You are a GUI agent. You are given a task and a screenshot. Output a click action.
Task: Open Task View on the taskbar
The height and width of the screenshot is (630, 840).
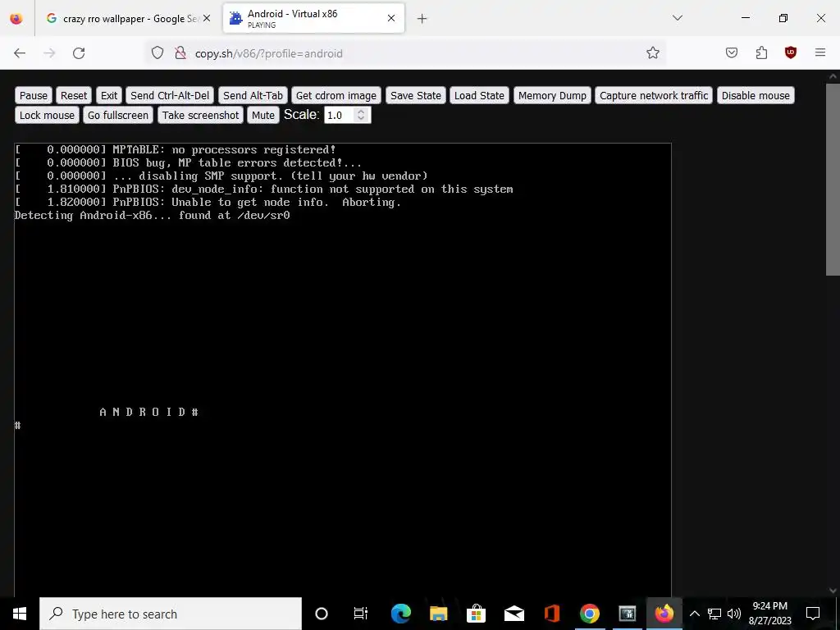[x=361, y=614]
